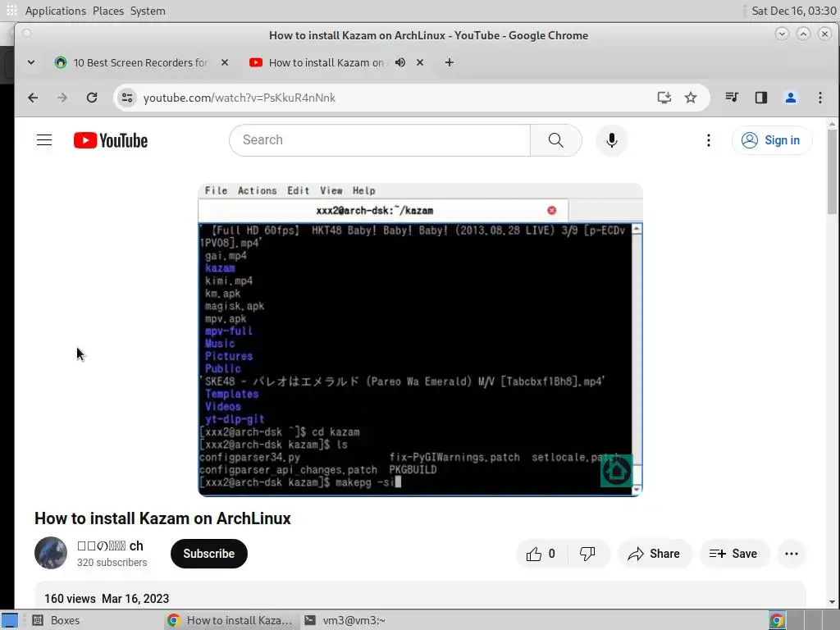Viewport: 840px width, 630px height.
Task: Close the 'How to install Kazam' tab
Action: tap(420, 62)
